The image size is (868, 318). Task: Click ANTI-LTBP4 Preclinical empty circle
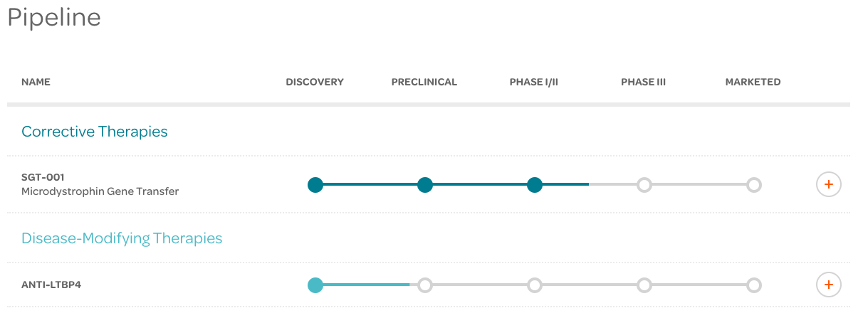pyautogui.click(x=425, y=285)
